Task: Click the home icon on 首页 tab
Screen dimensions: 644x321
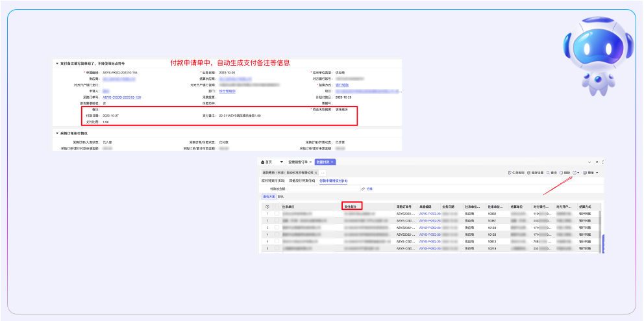Action: coord(263,162)
